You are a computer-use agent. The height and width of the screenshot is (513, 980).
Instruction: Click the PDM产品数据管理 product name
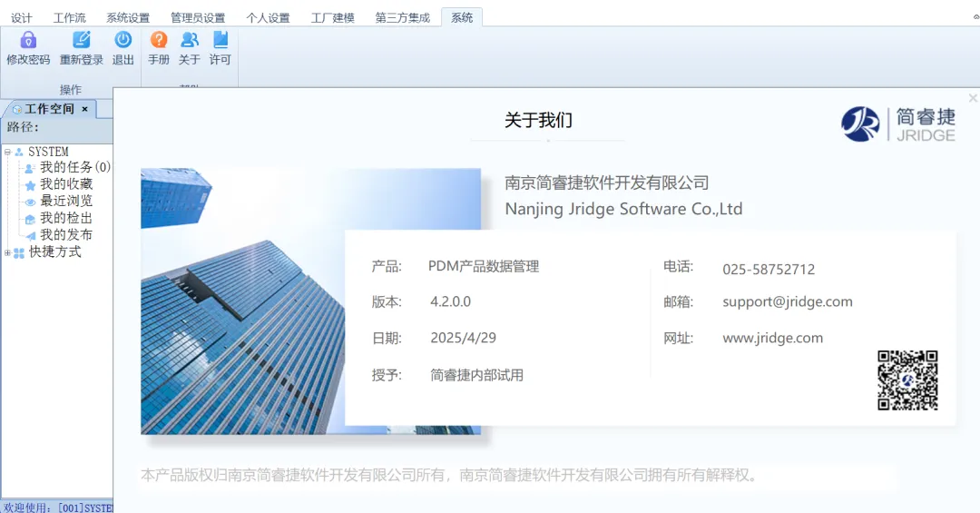pos(484,267)
